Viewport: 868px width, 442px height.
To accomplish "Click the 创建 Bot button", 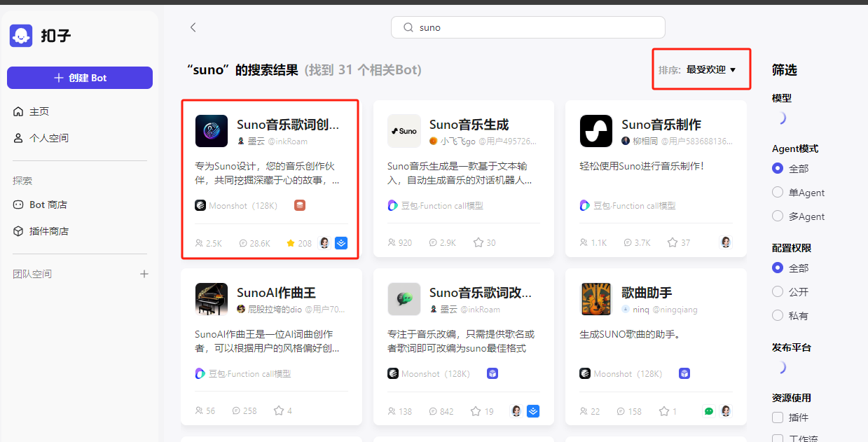I will [x=80, y=78].
